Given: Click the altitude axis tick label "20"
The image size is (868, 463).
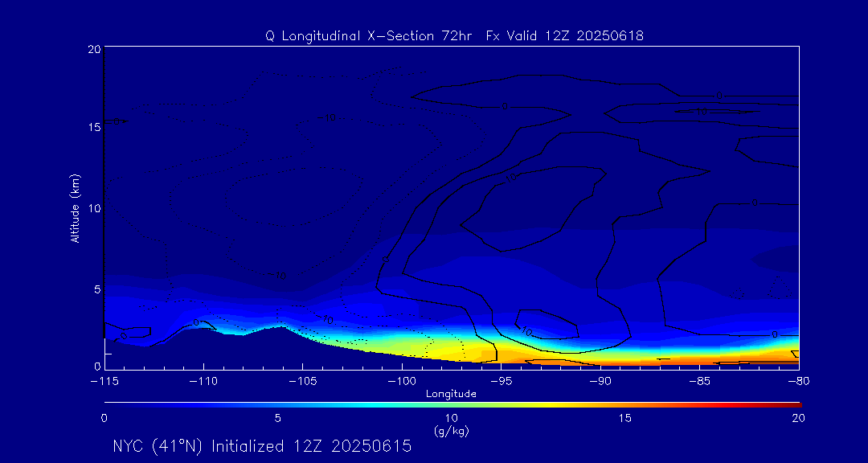Looking at the screenshot, I should point(94,49).
